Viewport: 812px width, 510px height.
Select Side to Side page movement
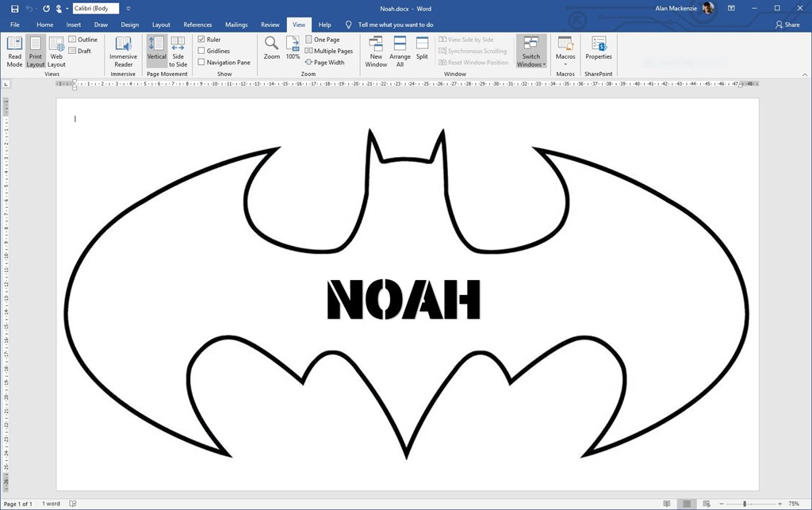(x=178, y=51)
